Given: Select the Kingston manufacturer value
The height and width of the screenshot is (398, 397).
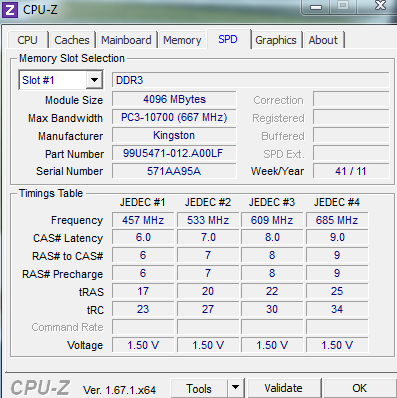Looking at the screenshot, I should pos(174,135).
